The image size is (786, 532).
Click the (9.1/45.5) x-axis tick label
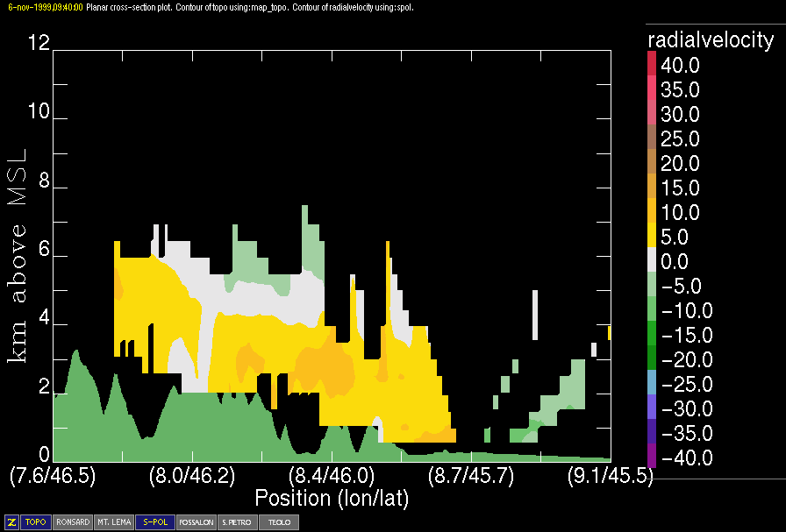click(x=611, y=478)
